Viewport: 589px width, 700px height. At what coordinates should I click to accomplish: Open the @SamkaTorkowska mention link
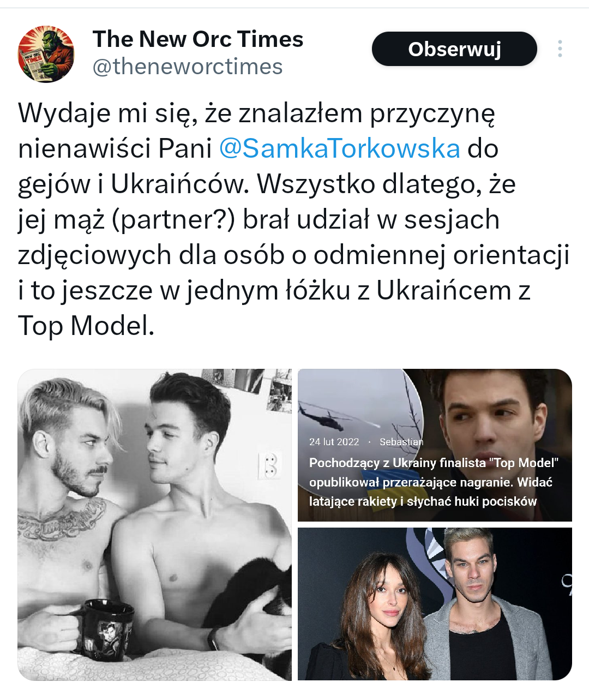tap(339, 148)
